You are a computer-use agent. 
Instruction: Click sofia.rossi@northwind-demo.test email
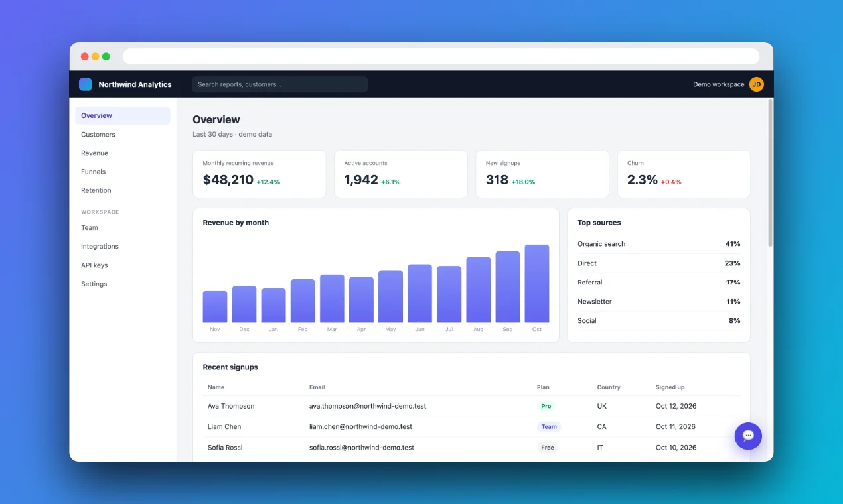[362, 448]
